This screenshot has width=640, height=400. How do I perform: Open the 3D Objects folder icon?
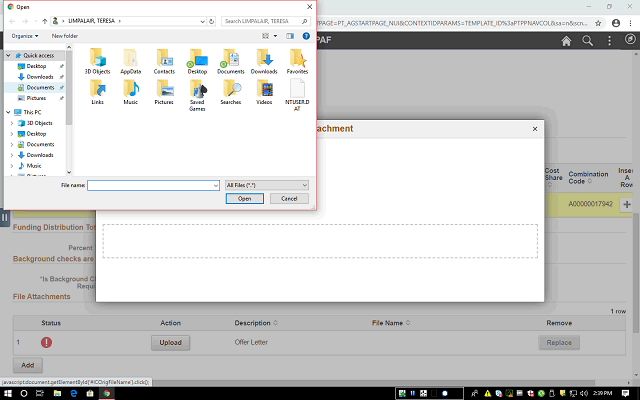point(98,61)
